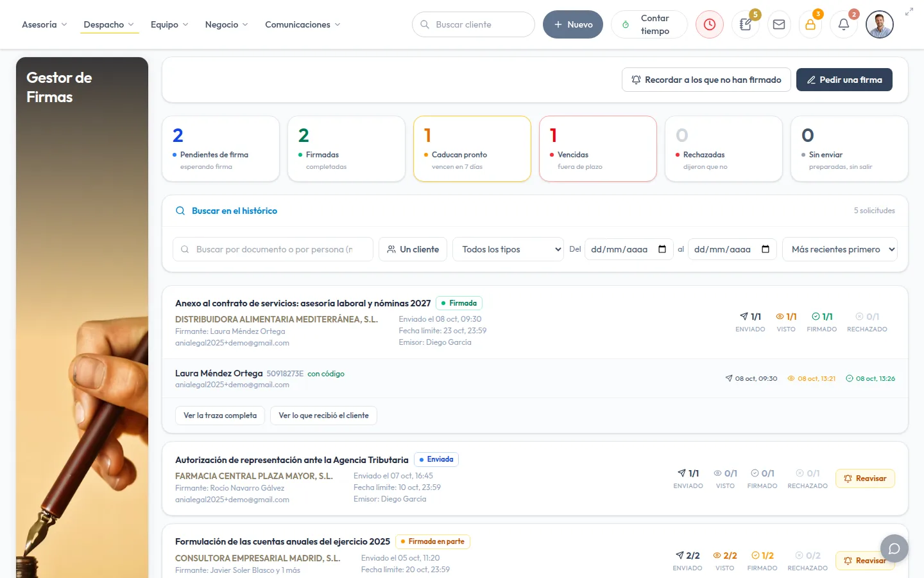Click calendar icon in the Del date field
This screenshot has width=924, height=578.
coord(662,249)
